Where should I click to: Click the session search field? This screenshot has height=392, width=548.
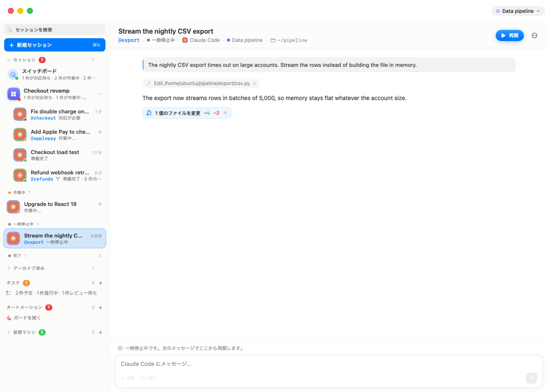(x=55, y=30)
